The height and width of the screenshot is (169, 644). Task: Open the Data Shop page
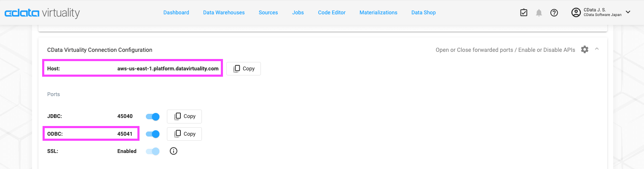(424, 13)
